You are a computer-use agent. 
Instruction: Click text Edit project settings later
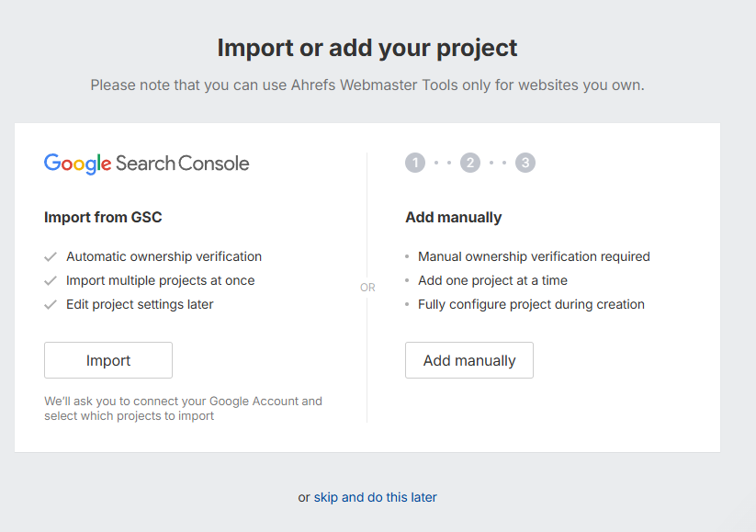(x=140, y=305)
